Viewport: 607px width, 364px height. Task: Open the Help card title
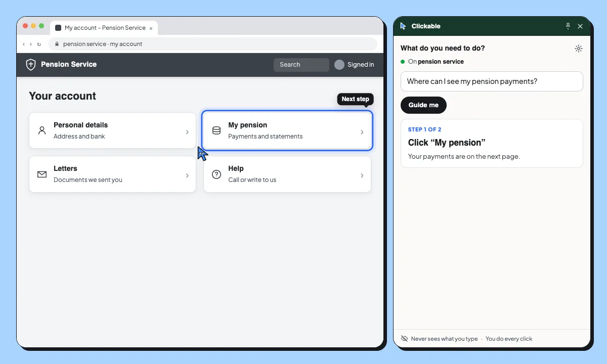tap(236, 168)
